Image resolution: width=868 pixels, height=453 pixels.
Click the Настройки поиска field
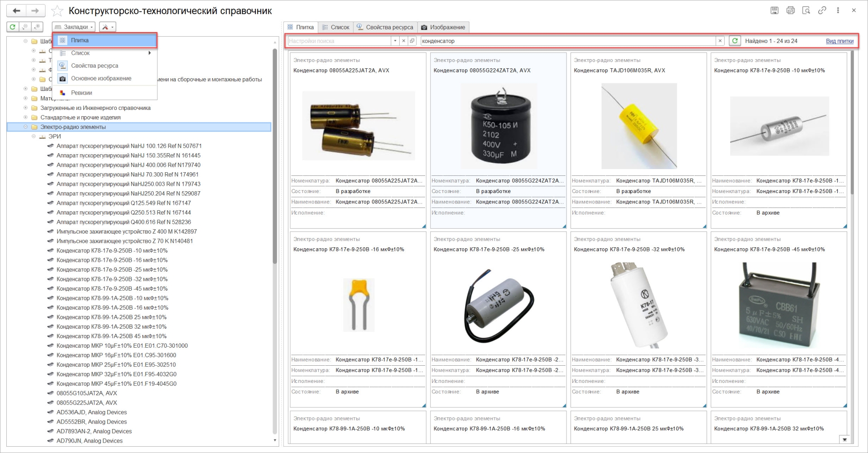[339, 41]
